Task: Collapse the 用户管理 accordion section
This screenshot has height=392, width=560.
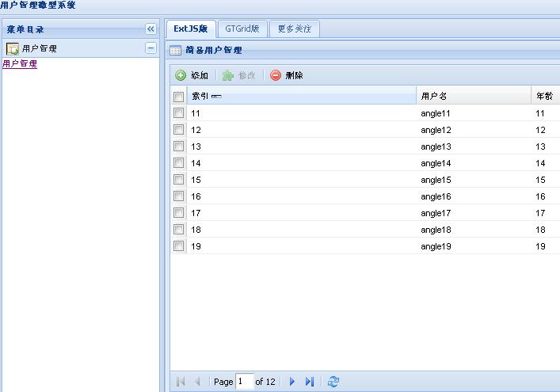Action: click(150, 48)
